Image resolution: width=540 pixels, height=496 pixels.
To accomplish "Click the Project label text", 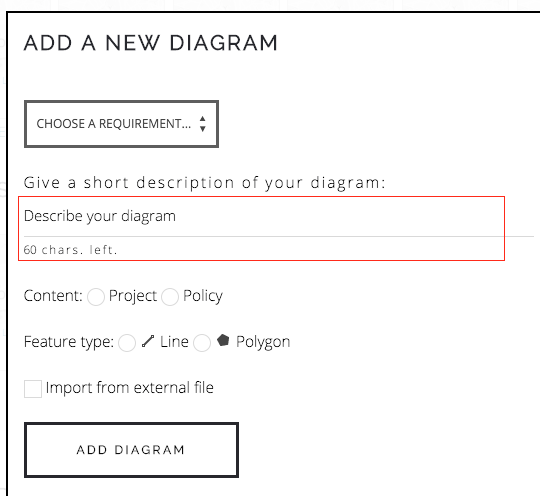I will (133, 296).
